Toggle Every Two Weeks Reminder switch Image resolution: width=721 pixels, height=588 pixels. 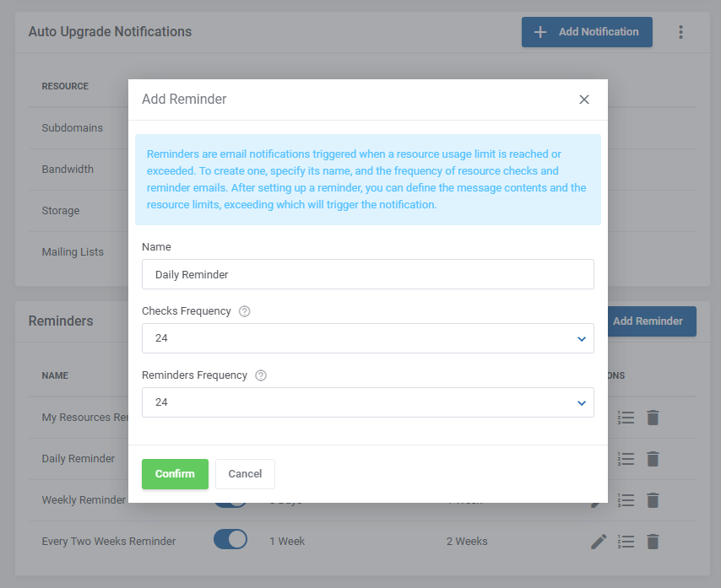point(230,539)
